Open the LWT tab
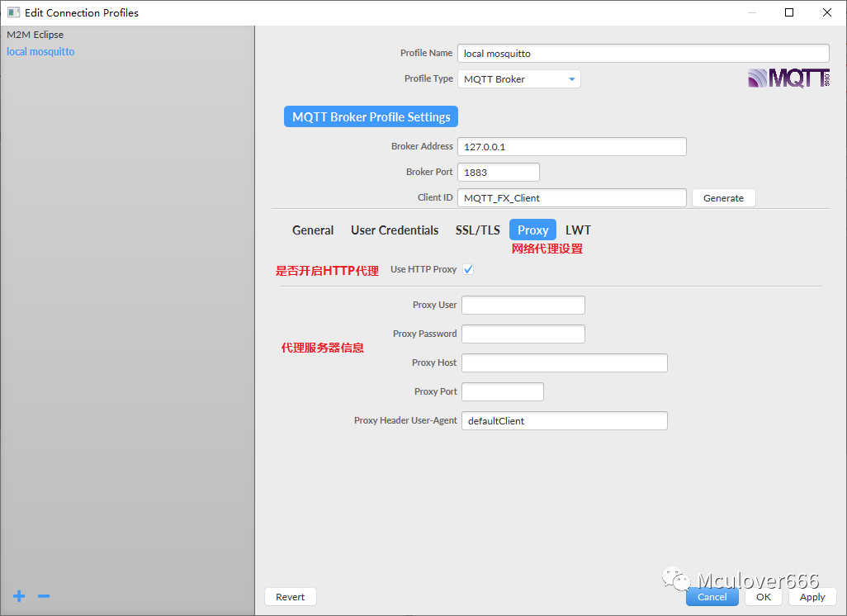The image size is (847, 616). coord(578,230)
